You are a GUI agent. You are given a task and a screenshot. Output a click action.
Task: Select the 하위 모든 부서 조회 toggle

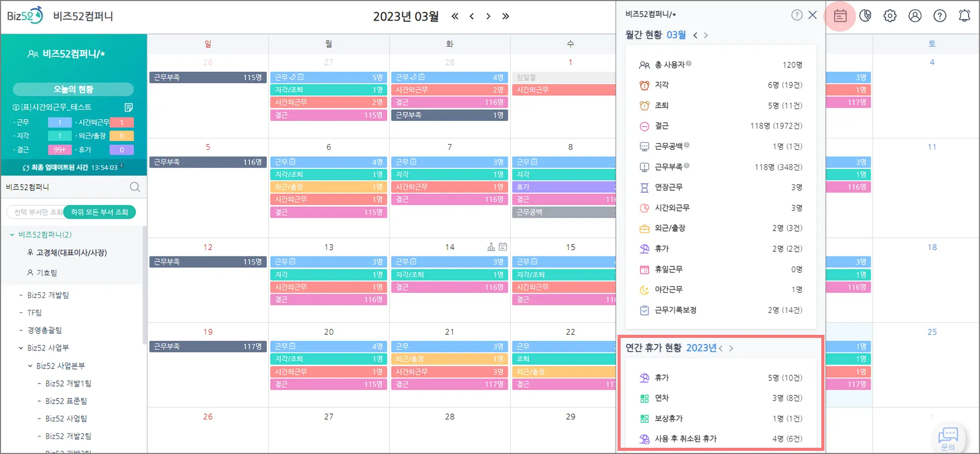tap(100, 212)
